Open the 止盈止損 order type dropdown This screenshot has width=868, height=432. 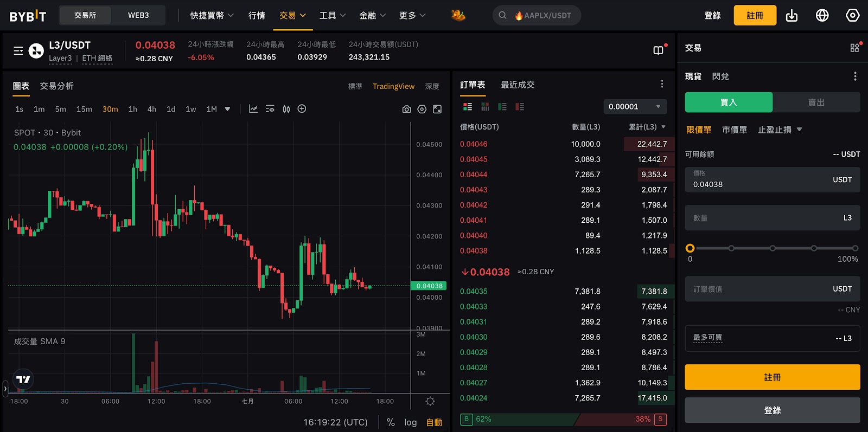click(x=780, y=130)
